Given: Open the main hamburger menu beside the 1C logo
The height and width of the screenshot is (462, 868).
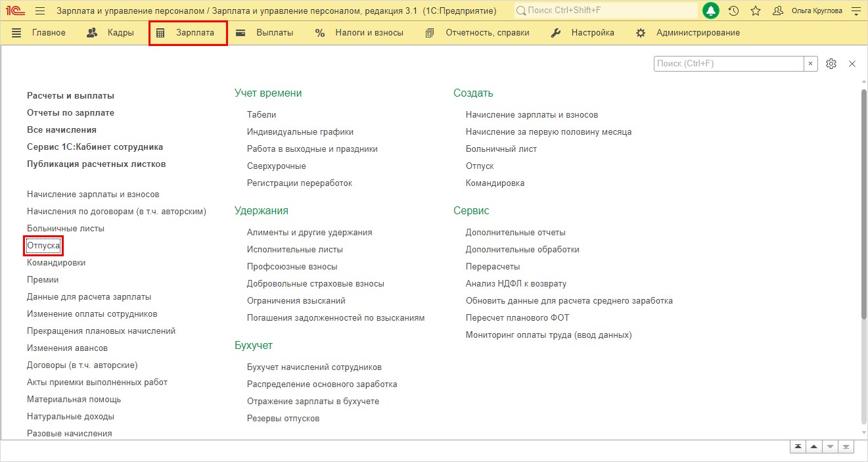Looking at the screenshot, I should pos(41,11).
